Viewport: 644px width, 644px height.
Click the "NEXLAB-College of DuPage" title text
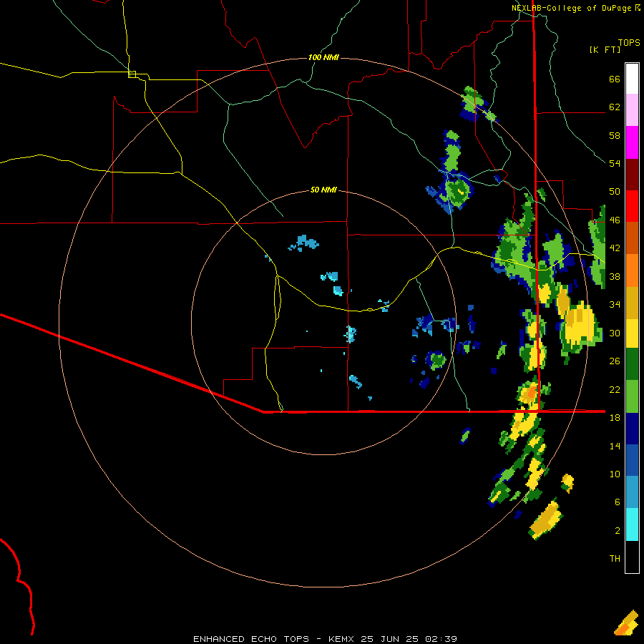tap(571, 8)
